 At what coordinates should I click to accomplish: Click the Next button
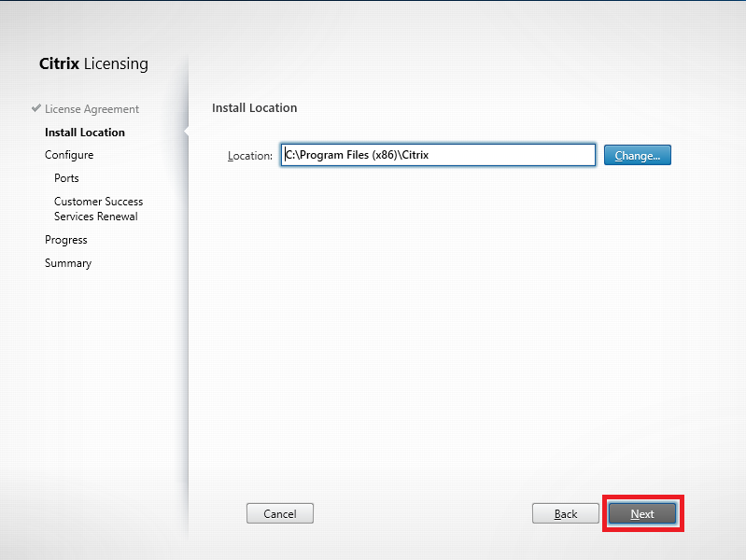click(642, 513)
